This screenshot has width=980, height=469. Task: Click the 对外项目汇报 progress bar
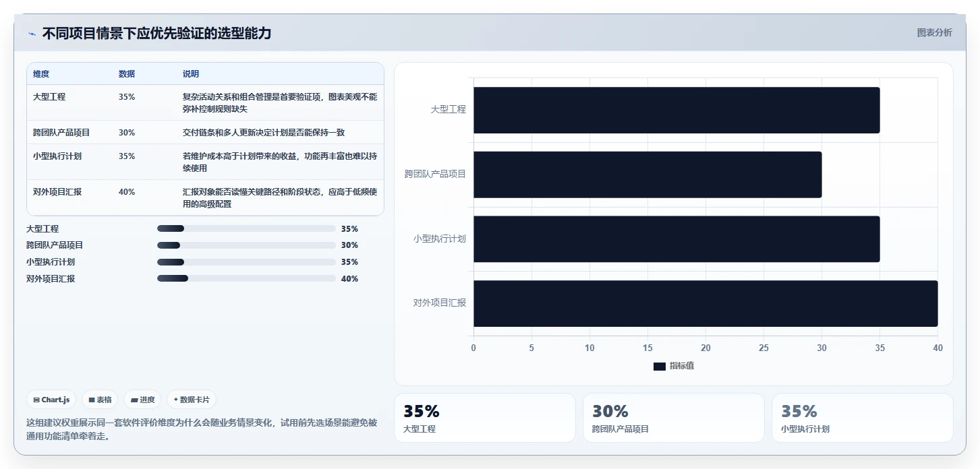pos(246,278)
